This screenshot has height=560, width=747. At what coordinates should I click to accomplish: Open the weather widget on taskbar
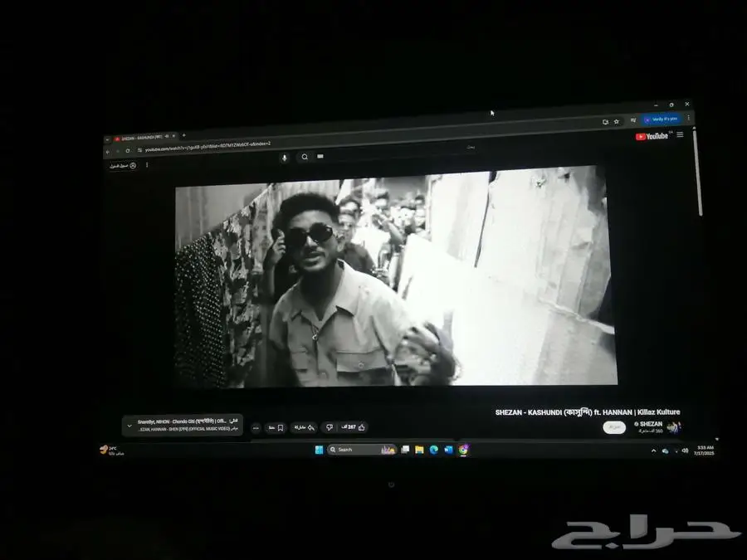point(111,450)
